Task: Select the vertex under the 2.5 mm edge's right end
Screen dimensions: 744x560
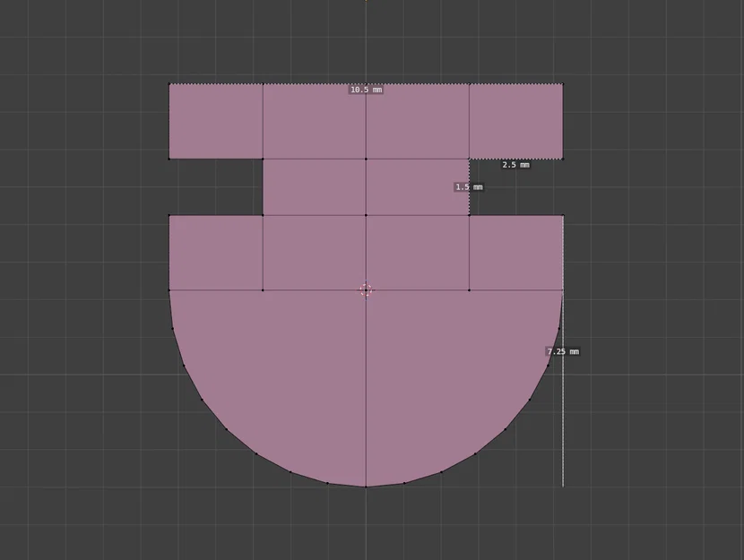Action: (x=563, y=159)
